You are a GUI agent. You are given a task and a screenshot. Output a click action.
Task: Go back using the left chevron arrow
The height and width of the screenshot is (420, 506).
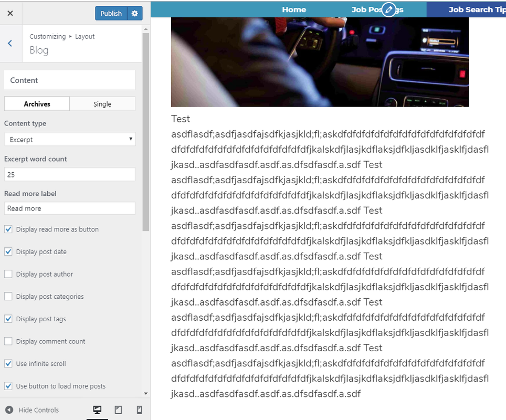(x=10, y=43)
